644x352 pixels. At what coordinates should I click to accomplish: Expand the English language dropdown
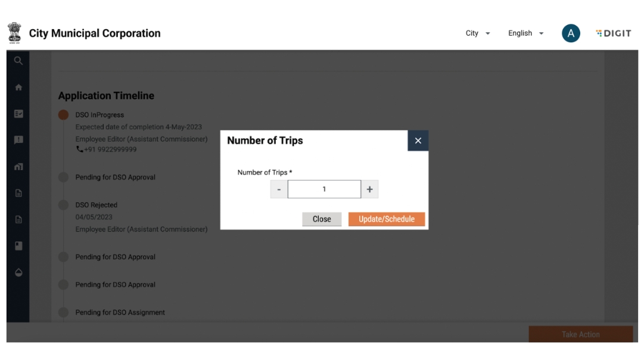click(x=525, y=33)
